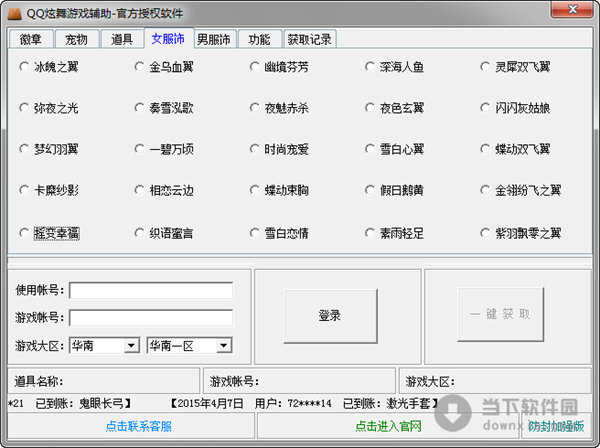Go to the 功能 tab
600x448 pixels.
coord(259,39)
